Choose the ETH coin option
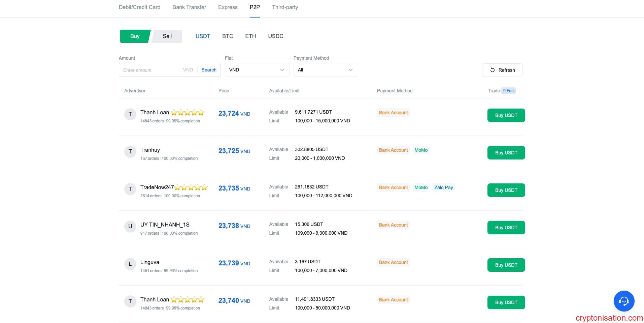 coord(250,36)
